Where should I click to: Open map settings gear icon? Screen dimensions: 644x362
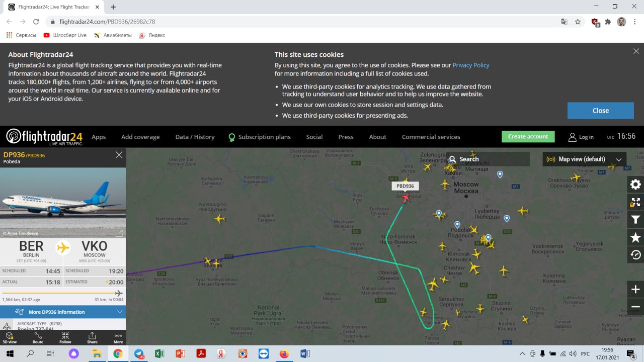pyautogui.click(x=635, y=185)
